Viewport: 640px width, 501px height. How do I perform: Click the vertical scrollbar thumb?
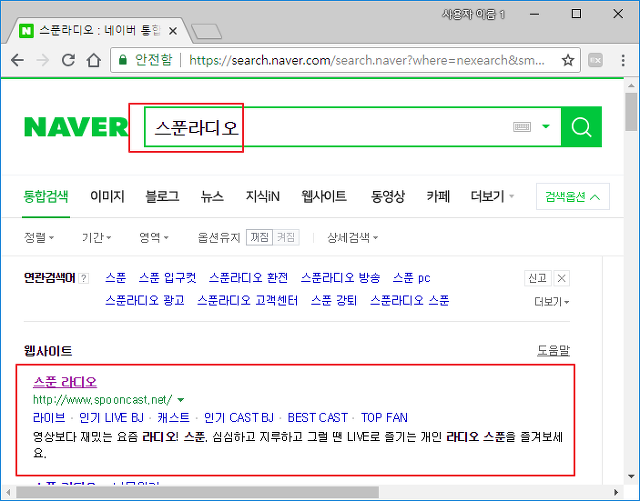click(x=631, y=112)
